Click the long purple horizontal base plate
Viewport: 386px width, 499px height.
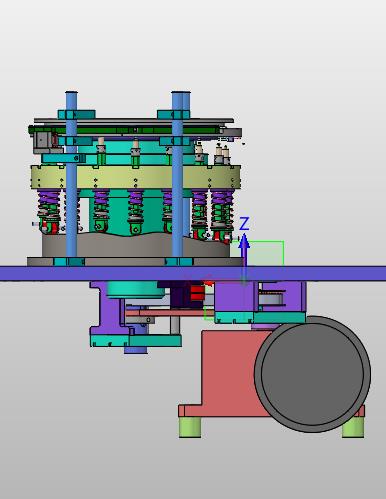193,274
